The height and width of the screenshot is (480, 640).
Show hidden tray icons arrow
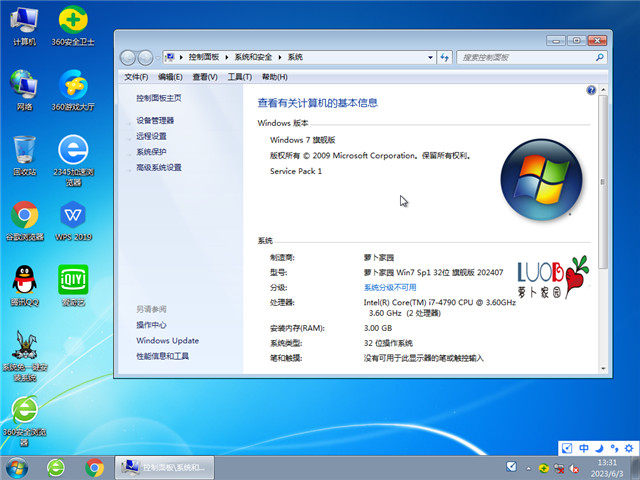529,469
